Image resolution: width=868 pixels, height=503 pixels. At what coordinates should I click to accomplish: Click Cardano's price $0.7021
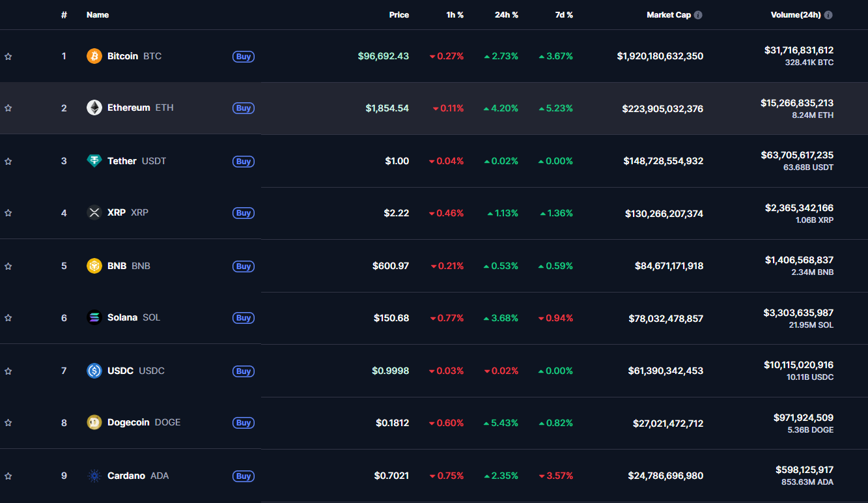click(391, 476)
